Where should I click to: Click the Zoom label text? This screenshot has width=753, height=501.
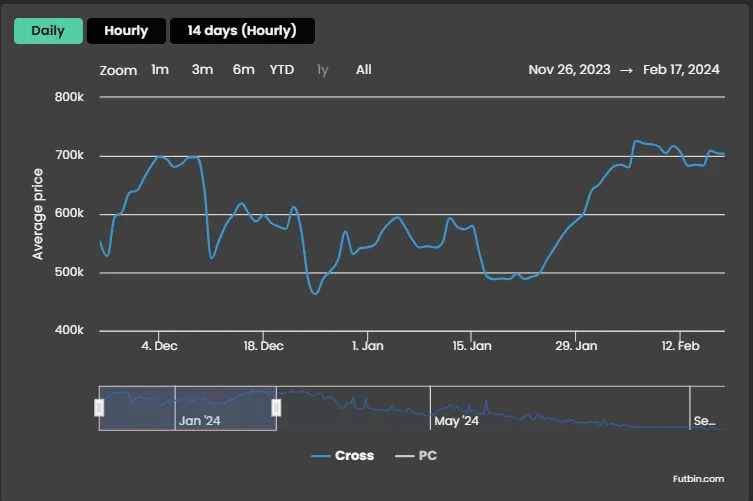118,71
